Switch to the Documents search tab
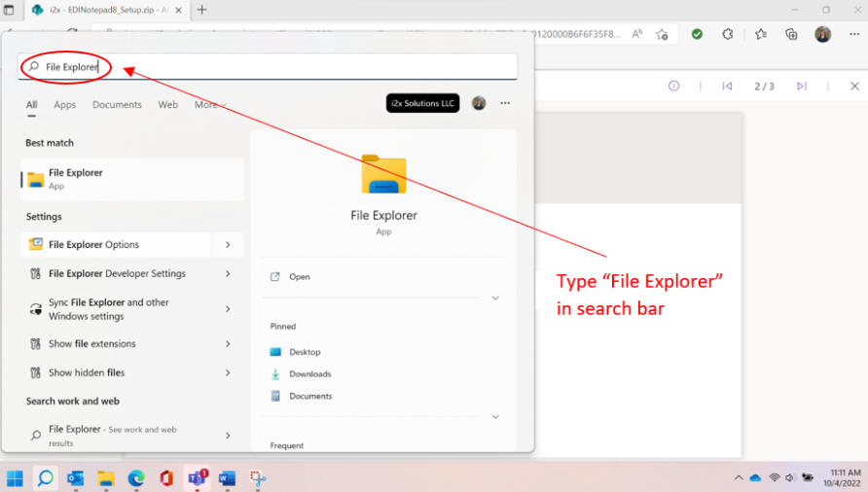 click(117, 105)
